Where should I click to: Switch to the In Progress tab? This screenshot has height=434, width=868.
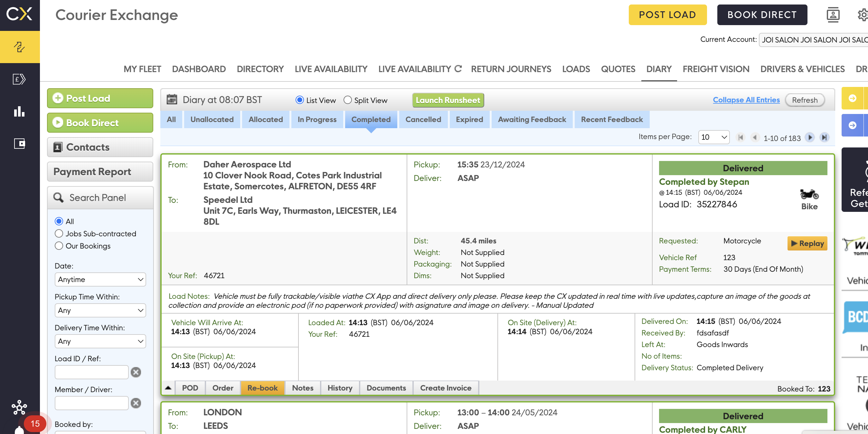click(x=317, y=119)
